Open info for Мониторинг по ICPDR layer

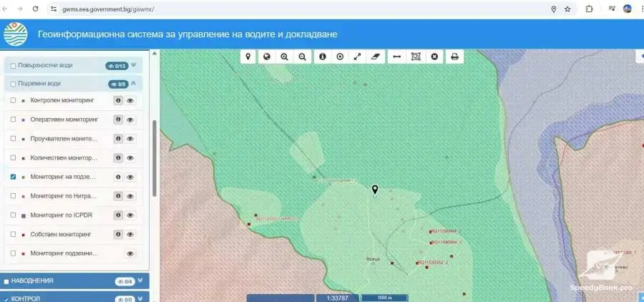click(118, 215)
